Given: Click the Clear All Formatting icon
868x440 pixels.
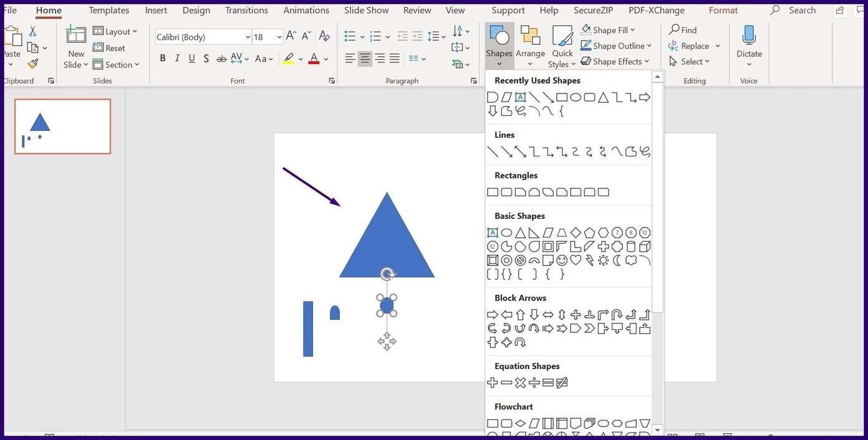Looking at the screenshot, I should pos(324,37).
